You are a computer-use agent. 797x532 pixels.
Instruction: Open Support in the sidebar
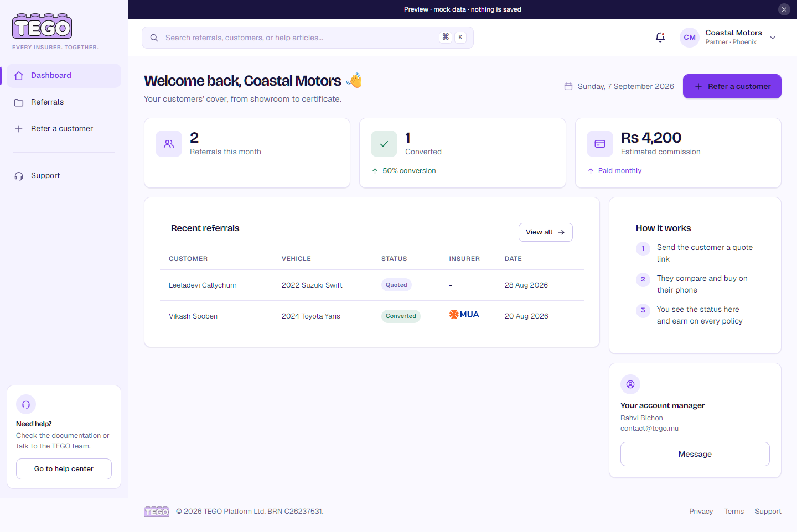(64, 176)
